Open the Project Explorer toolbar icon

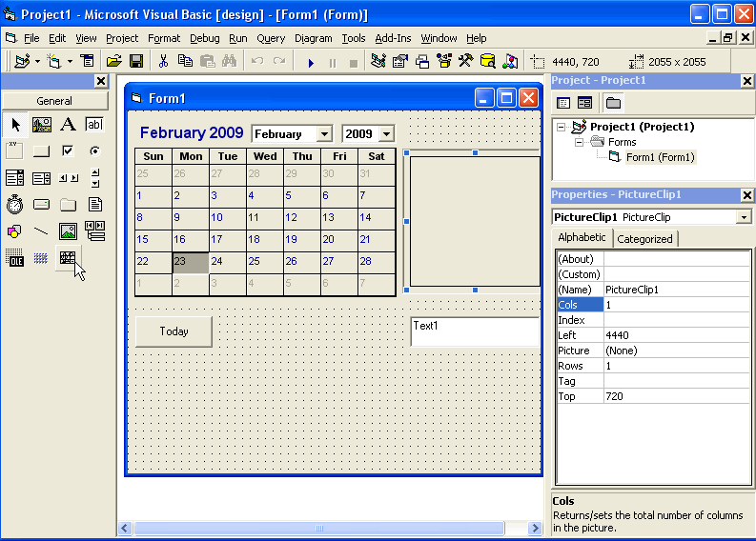378,61
